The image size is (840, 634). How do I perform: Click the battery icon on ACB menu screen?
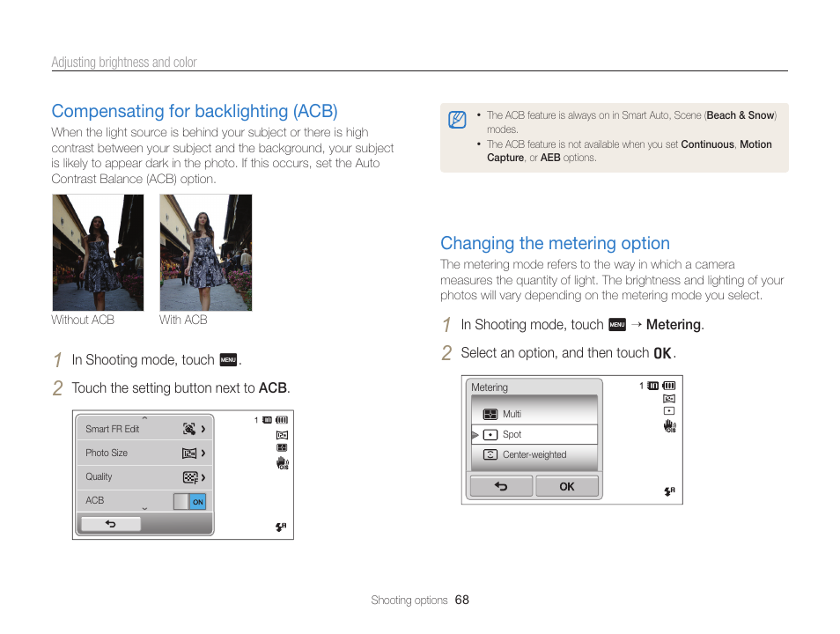click(282, 420)
